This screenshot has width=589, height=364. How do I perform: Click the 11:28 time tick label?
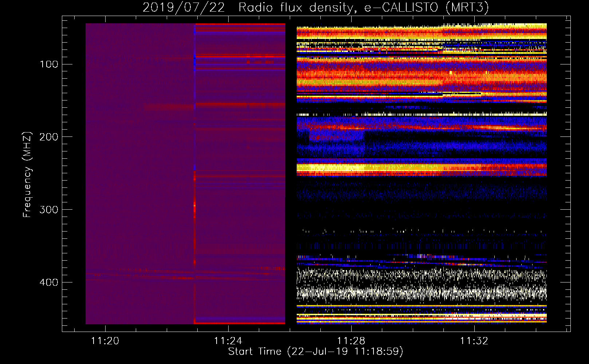[351, 341]
